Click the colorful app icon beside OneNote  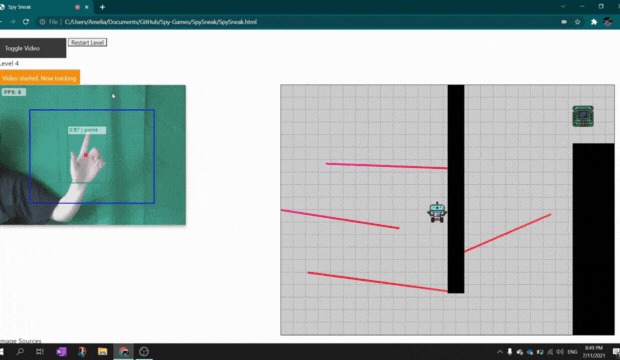pos(82,351)
